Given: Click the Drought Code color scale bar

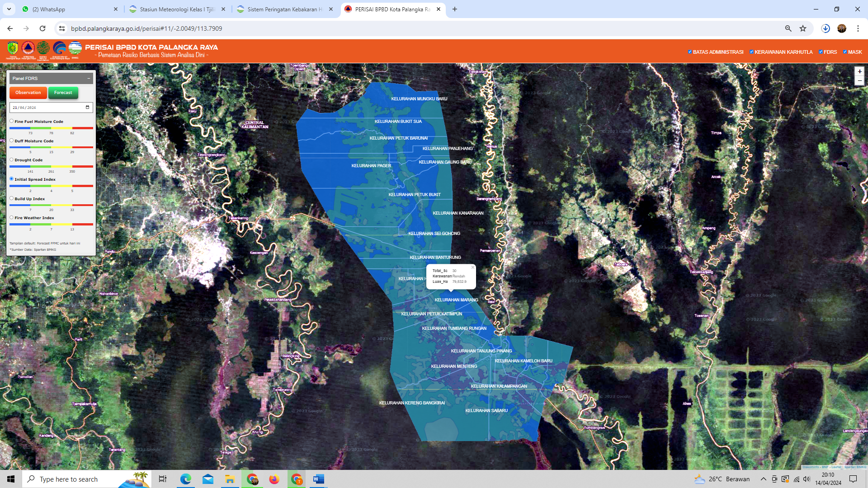Looking at the screenshot, I should [51, 167].
